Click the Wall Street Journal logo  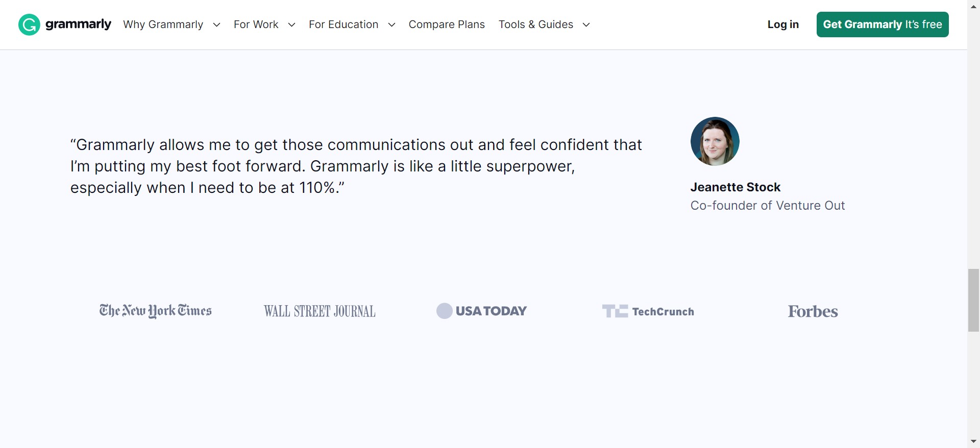tap(320, 311)
